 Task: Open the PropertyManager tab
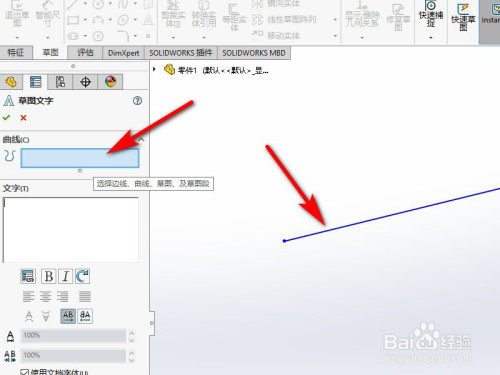(x=35, y=82)
